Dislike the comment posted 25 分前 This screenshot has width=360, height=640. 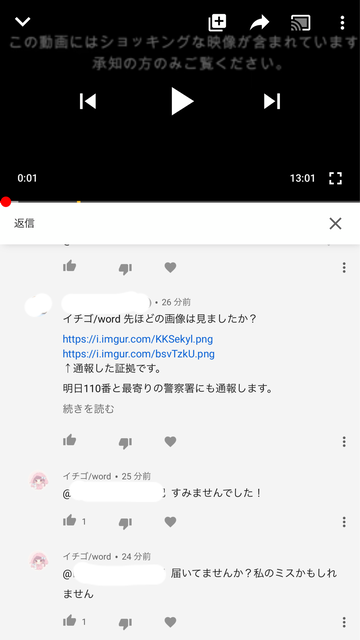[x=125, y=522]
